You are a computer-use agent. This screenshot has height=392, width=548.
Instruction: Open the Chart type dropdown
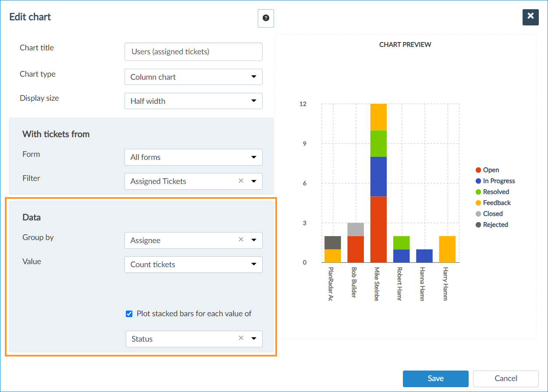[193, 77]
